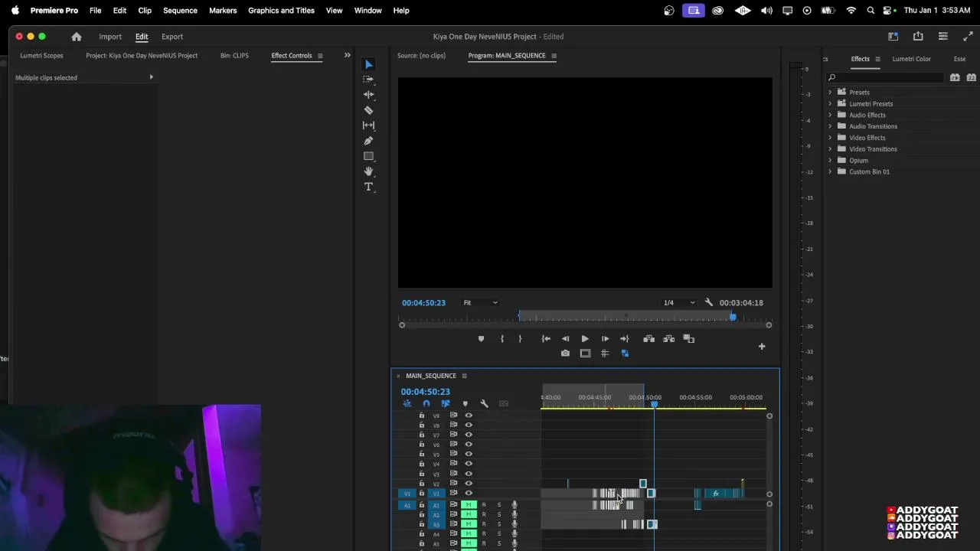
Task: Toggle safe margins icon
Action: tap(585, 354)
